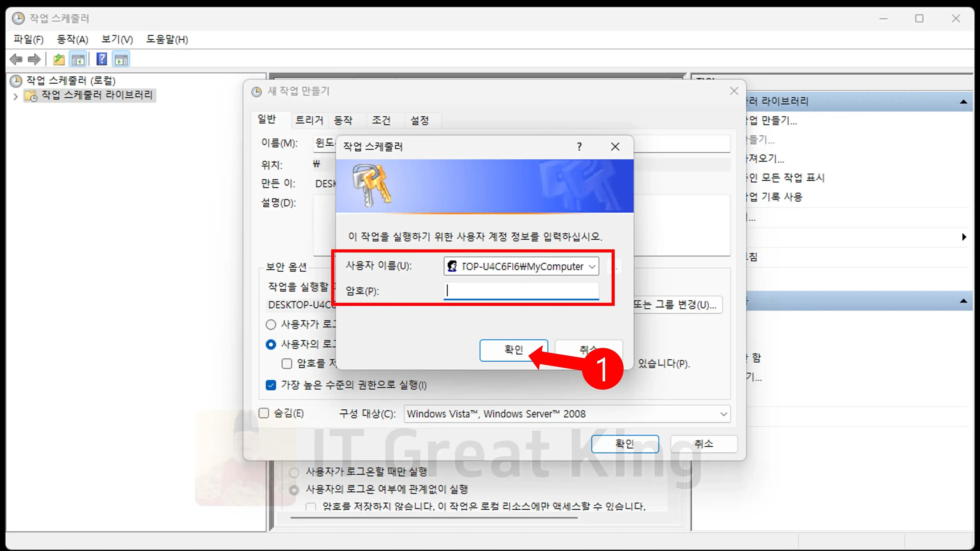Toggle the show/hide console tree icon

[78, 59]
